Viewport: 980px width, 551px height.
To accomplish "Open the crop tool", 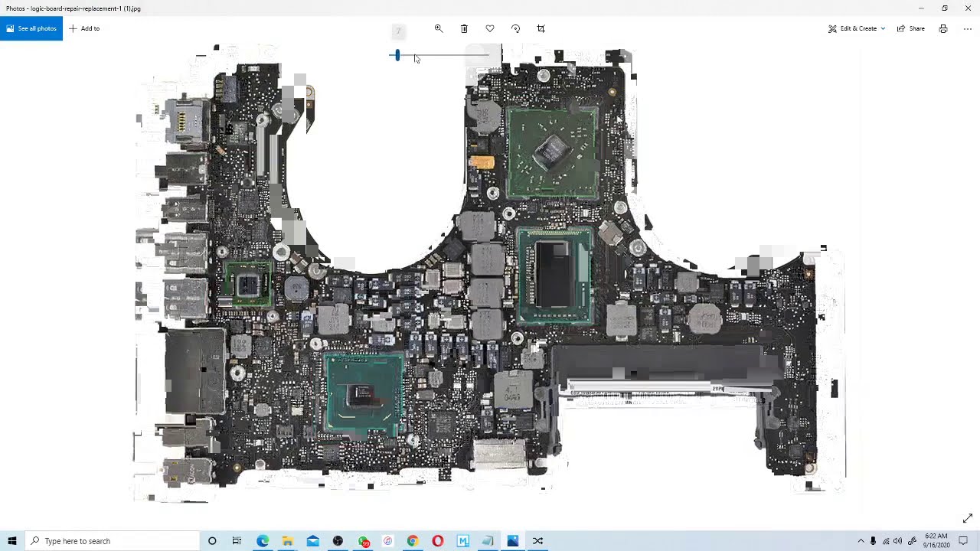I will coord(541,28).
